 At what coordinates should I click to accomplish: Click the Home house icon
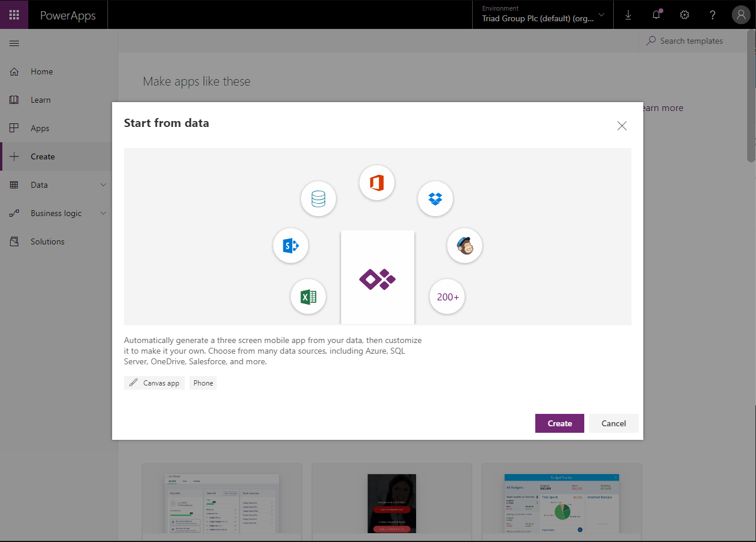pyautogui.click(x=14, y=71)
